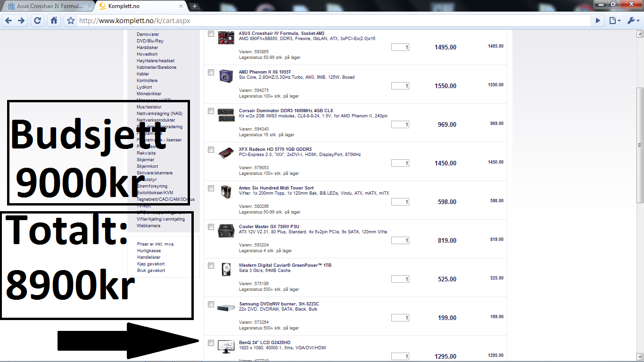Open the Kjøp gavekort link
This screenshot has width=644, height=362.
[x=151, y=264]
